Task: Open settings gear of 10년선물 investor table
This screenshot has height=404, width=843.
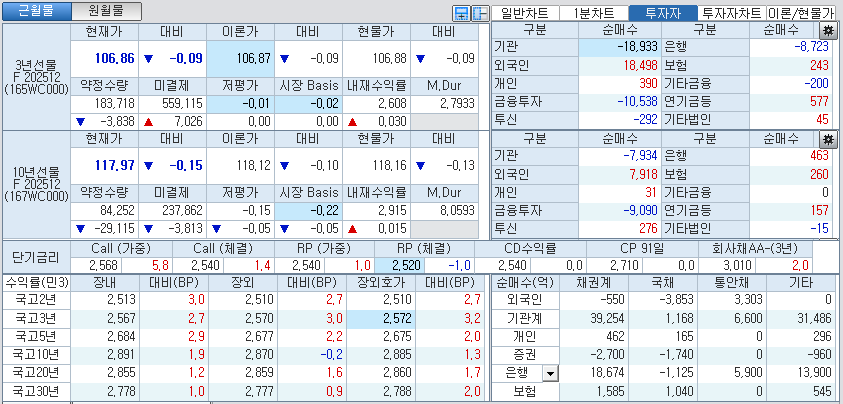Action: click(x=830, y=138)
